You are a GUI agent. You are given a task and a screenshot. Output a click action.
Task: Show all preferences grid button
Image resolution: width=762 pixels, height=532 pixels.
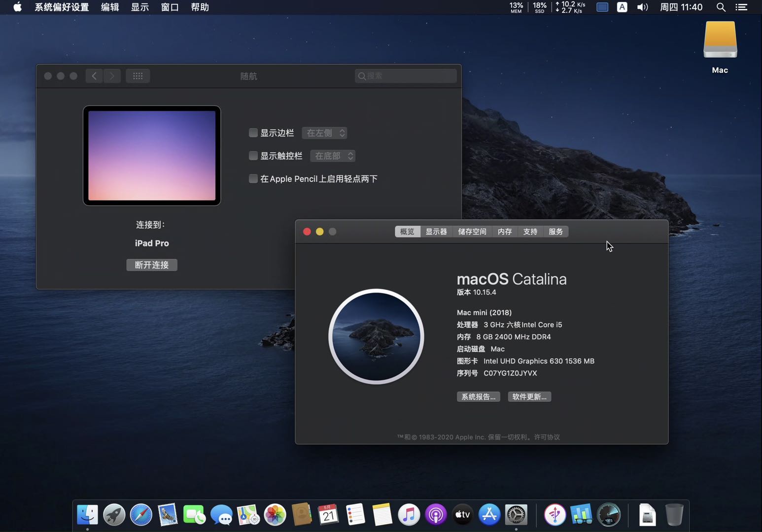tap(138, 76)
